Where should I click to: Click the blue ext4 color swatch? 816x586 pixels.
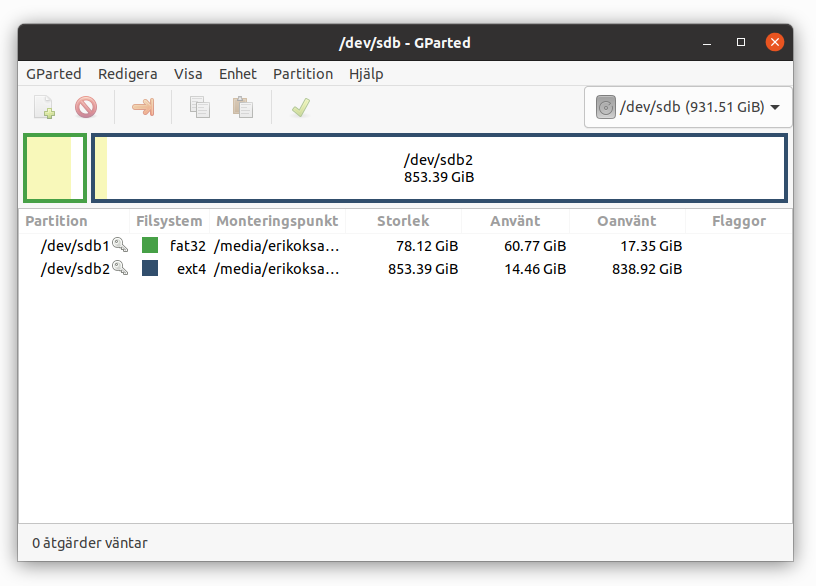tap(150, 268)
